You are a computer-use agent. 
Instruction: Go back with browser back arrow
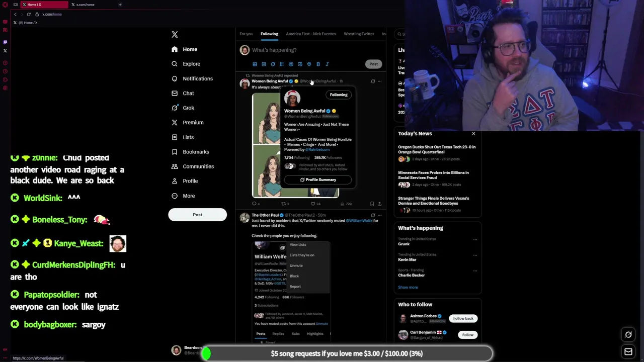click(x=15, y=14)
